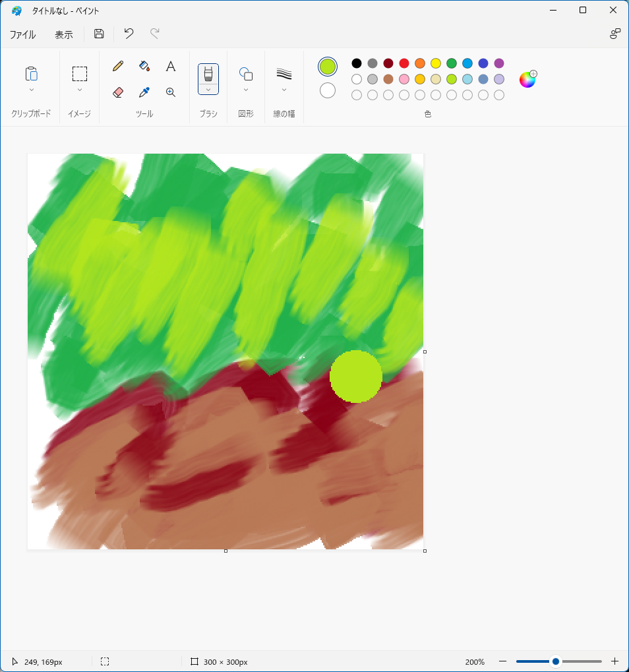The height and width of the screenshot is (672, 629).
Task: Pick the black color swatch
Action: click(357, 63)
